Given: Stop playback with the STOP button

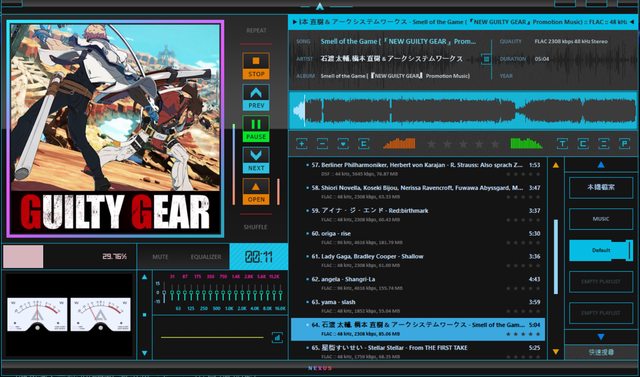Looking at the screenshot, I should click(256, 66).
